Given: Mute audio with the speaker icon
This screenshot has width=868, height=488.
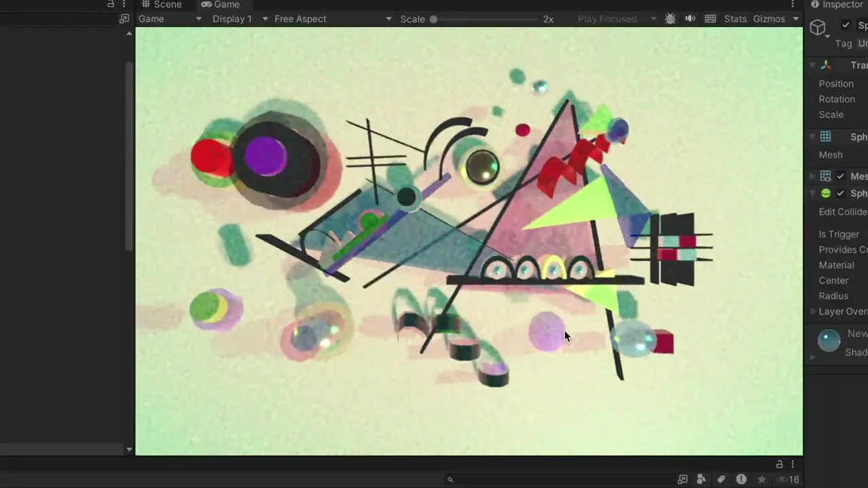Looking at the screenshot, I should (690, 19).
